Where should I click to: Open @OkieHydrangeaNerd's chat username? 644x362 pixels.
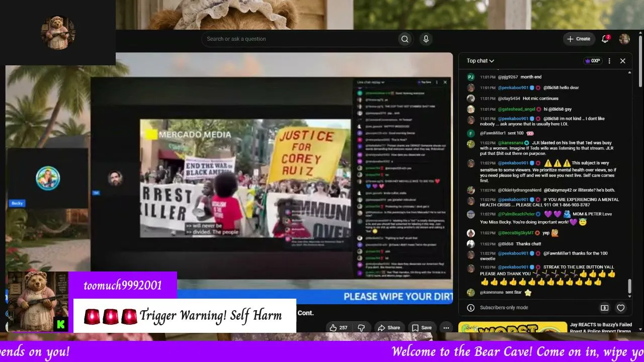[x=520, y=190]
